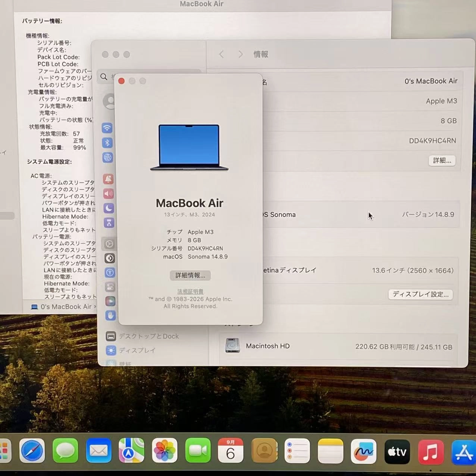This screenshot has height=476, width=476.
Task: Open Music app in the Dock
Action: [430, 452]
